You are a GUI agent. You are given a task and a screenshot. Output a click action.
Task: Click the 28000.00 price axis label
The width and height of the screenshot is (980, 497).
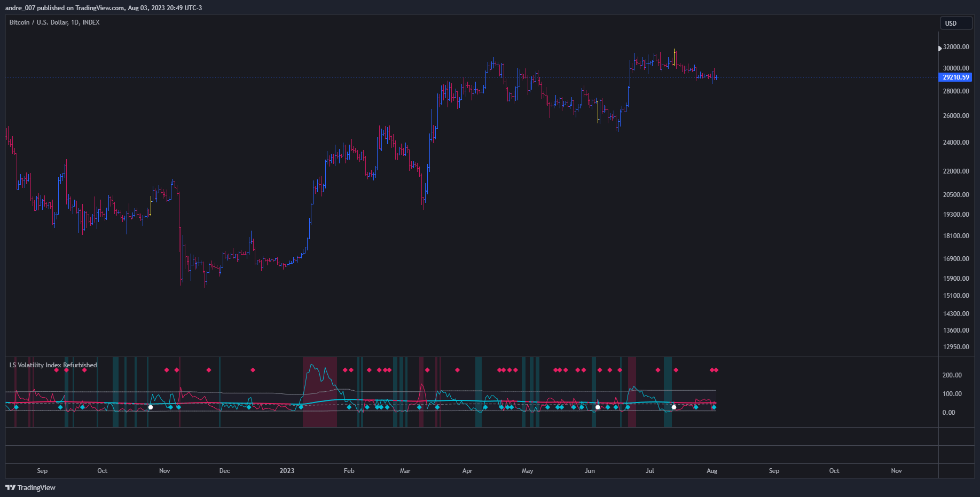(956, 91)
